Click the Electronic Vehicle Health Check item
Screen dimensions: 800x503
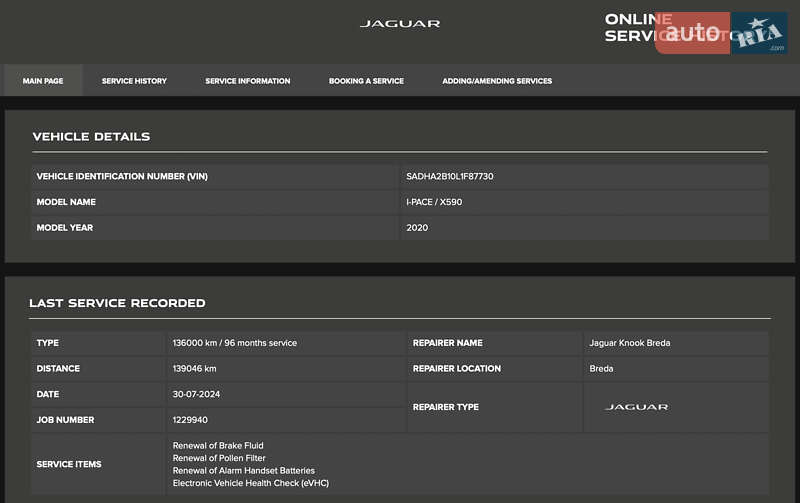(250, 483)
